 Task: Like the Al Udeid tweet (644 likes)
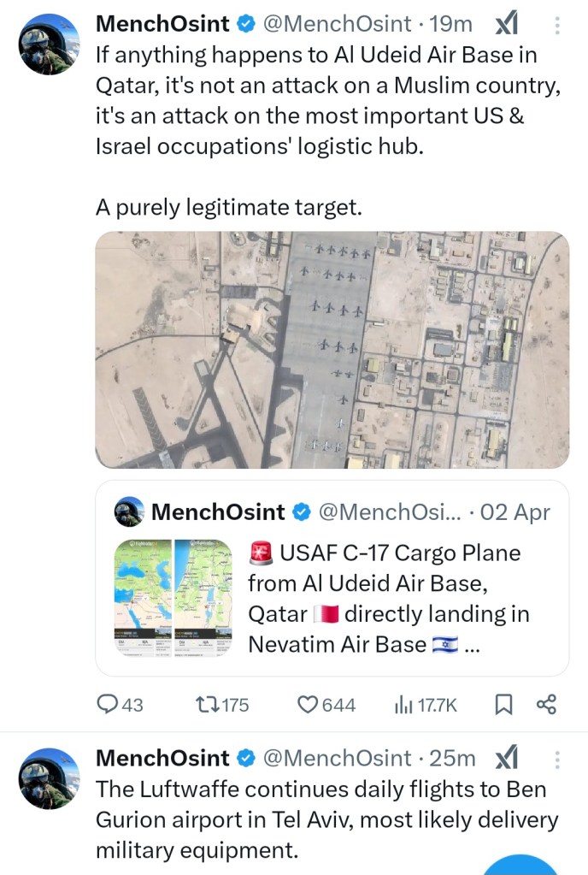coord(309,705)
